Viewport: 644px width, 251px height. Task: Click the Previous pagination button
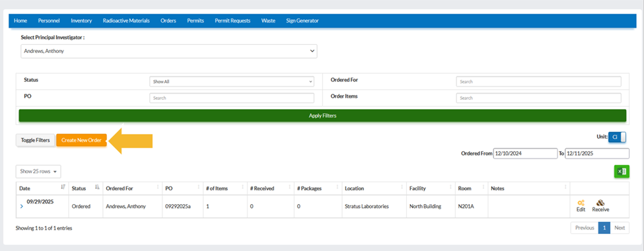pos(585,228)
